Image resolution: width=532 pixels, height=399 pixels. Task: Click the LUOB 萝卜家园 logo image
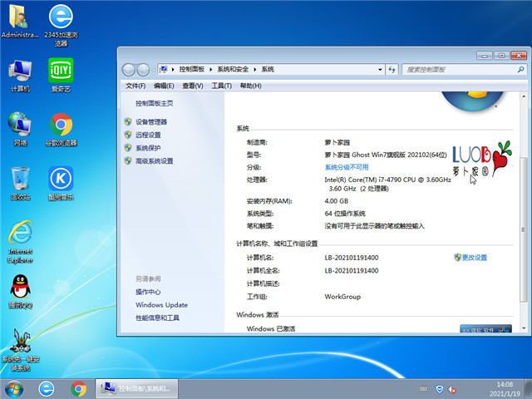(x=482, y=159)
